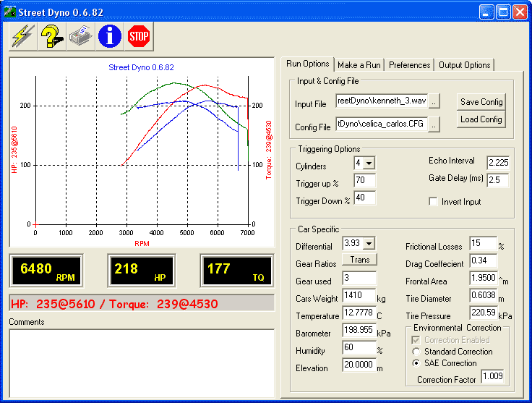
Task: Expand the Cylinders dropdown
Action: [369, 164]
